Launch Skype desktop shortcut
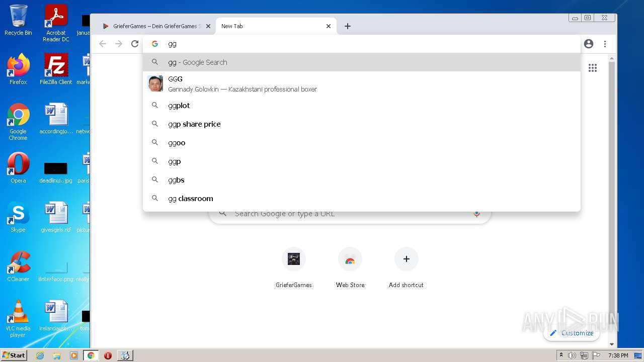 18,217
